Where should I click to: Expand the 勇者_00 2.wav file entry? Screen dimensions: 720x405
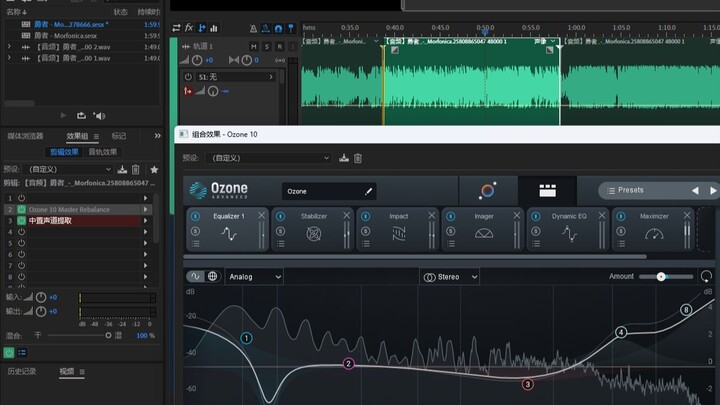[9, 46]
